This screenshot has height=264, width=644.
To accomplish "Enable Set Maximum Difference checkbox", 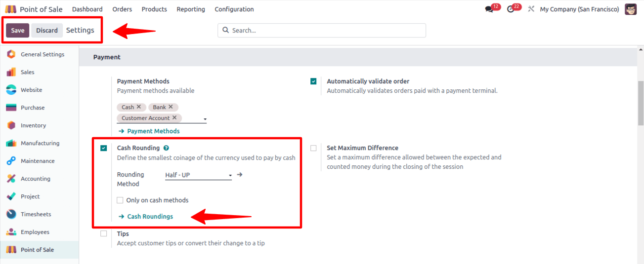I will click(x=313, y=148).
